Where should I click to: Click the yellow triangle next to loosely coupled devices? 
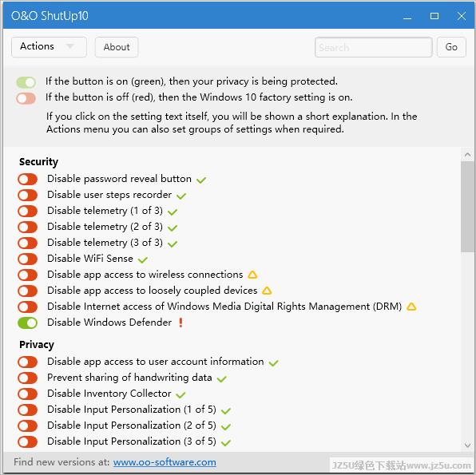coord(267,291)
